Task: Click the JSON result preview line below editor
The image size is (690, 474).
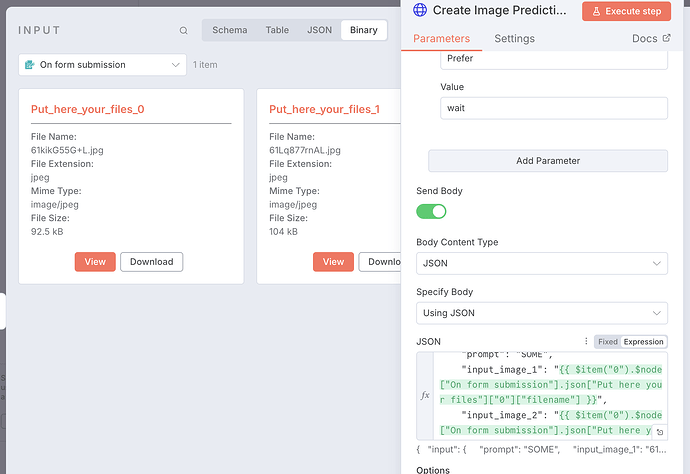Action: tap(542, 449)
